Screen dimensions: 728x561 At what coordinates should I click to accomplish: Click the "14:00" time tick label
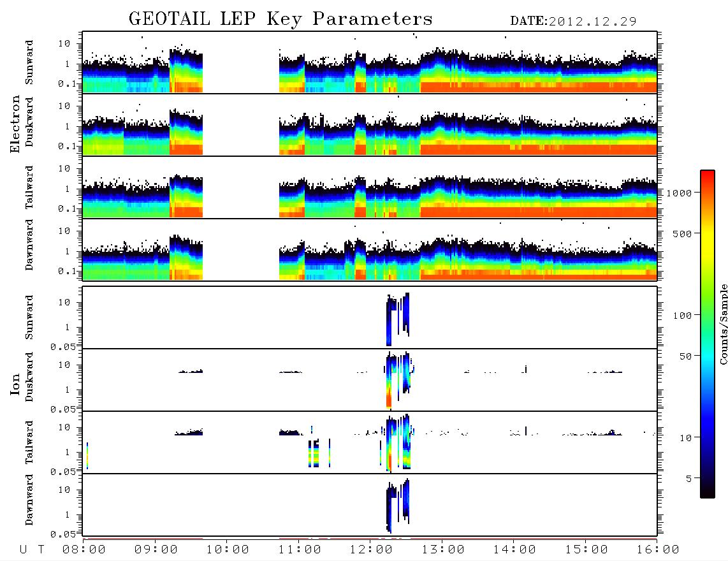pos(514,550)
